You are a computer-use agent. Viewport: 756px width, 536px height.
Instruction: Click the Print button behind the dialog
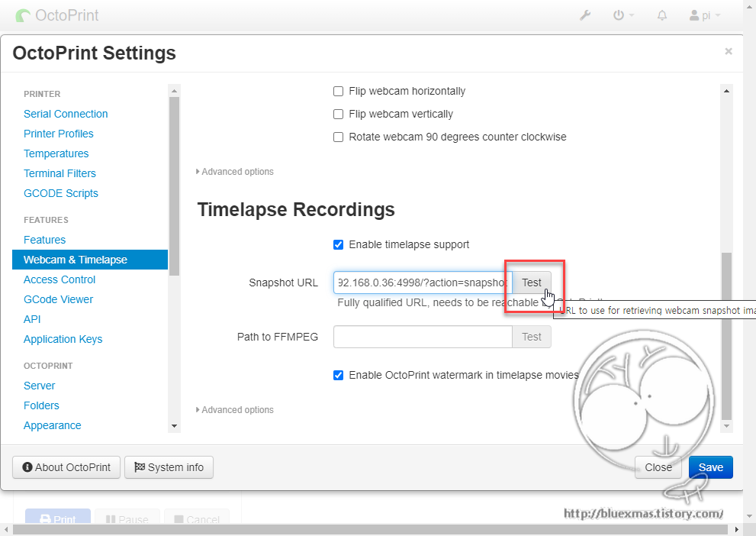(x=58, y=518)
